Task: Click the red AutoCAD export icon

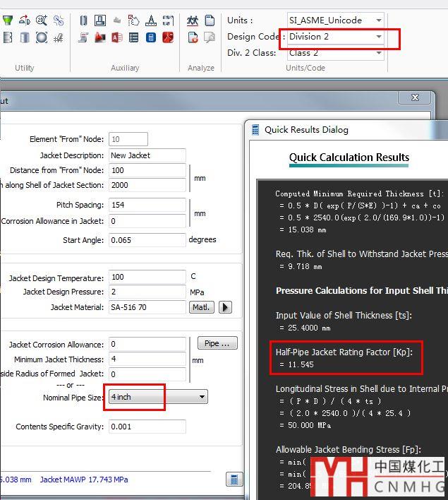Action: click(100, 37)
